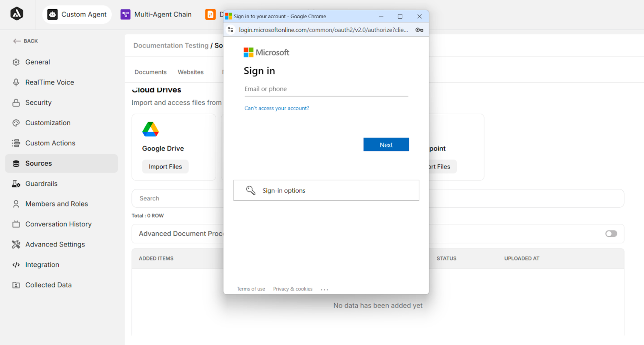Open the Integration section
644x345 pixels.
(x=42, y=264)
